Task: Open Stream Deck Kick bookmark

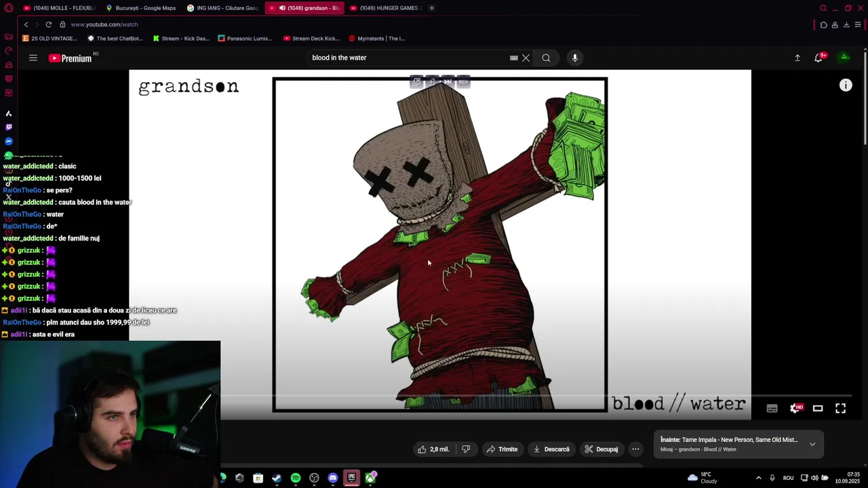Action: (x=311, y=39)
